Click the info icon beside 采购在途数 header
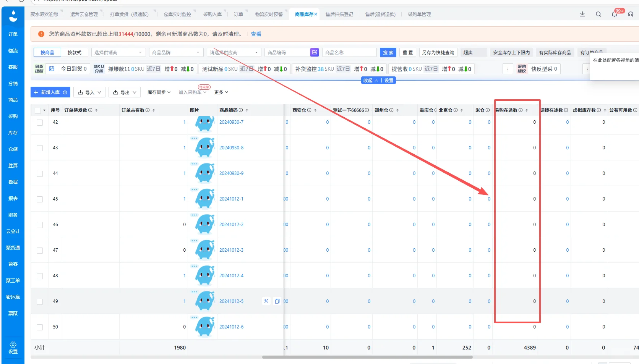The height and width of the screenshot is (364, 639). [521, 110]
